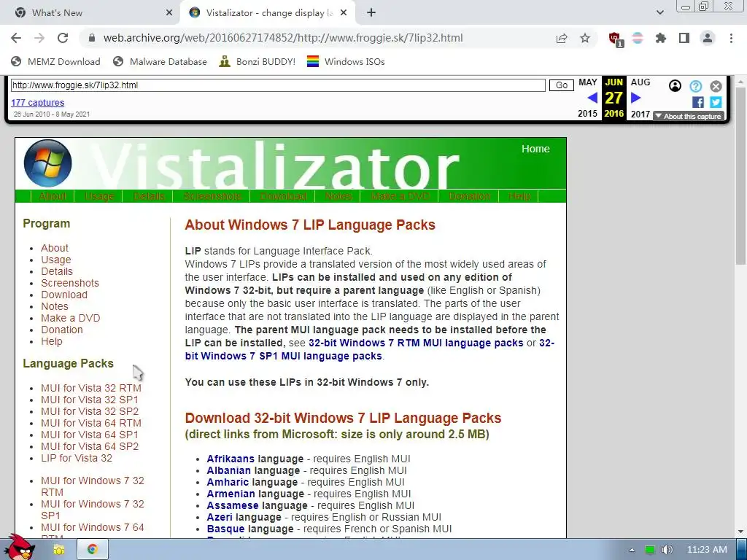The height and width of the screenshot is (560, 747).
Task: Go to next capture blue arrow
Action: [635, 98]
